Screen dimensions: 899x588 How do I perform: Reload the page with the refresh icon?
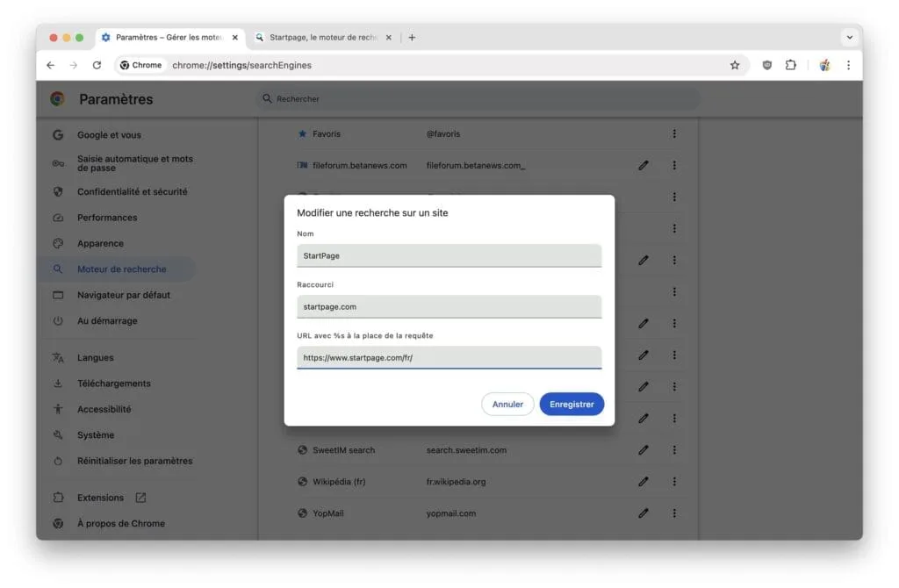[x=96, y=64]
